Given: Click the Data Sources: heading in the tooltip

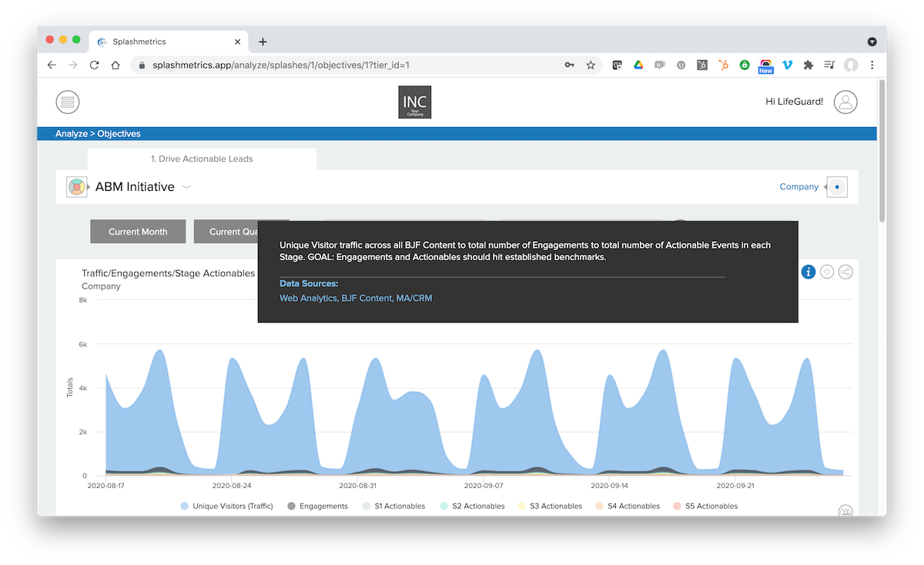Looking at the screenshot, I should pos(309,284).
